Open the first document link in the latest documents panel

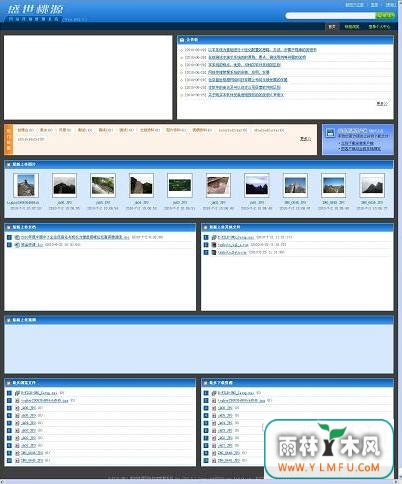(x=75, y=237)
